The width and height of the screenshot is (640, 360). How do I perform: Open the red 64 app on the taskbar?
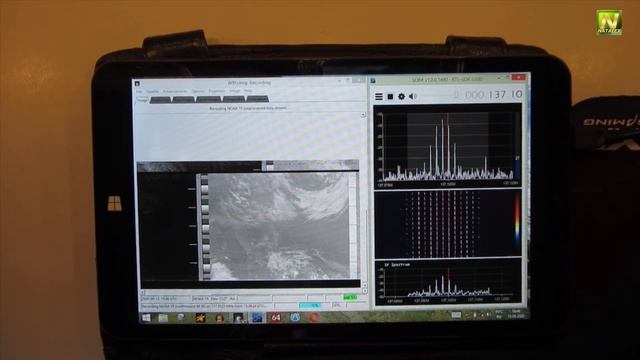pos(276,318)
